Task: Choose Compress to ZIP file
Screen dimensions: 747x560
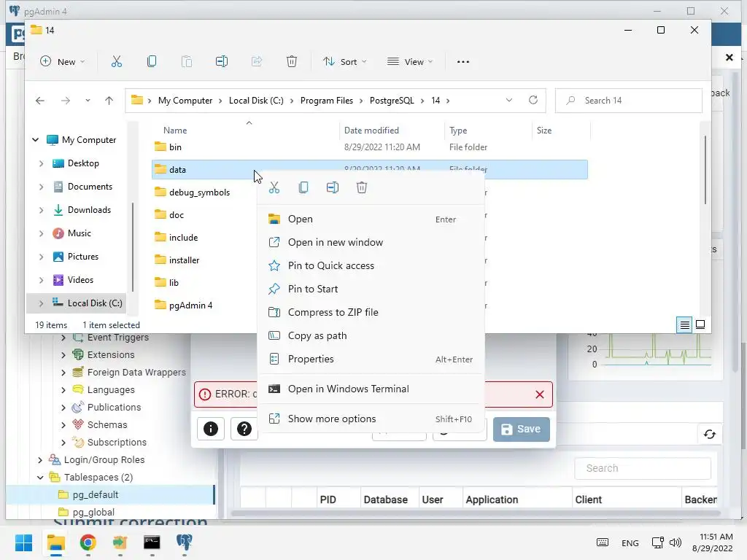Action: click(x=371, y=312)
